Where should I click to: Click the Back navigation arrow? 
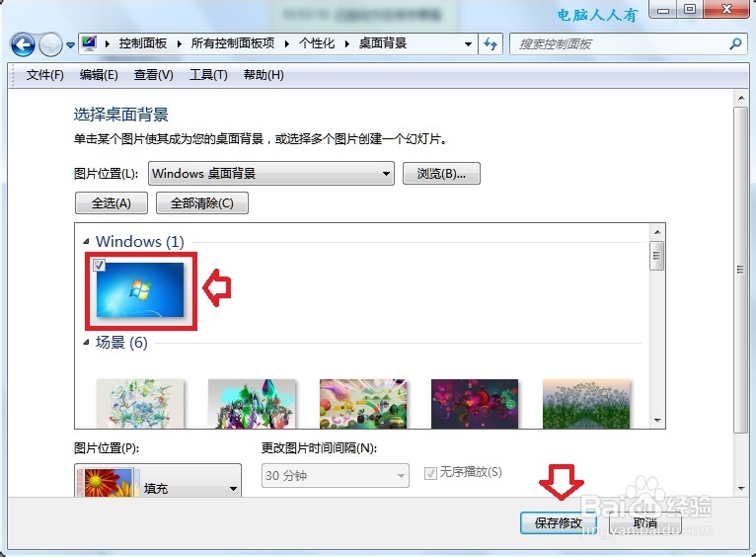pyautogui.click(x=23, y=44)
